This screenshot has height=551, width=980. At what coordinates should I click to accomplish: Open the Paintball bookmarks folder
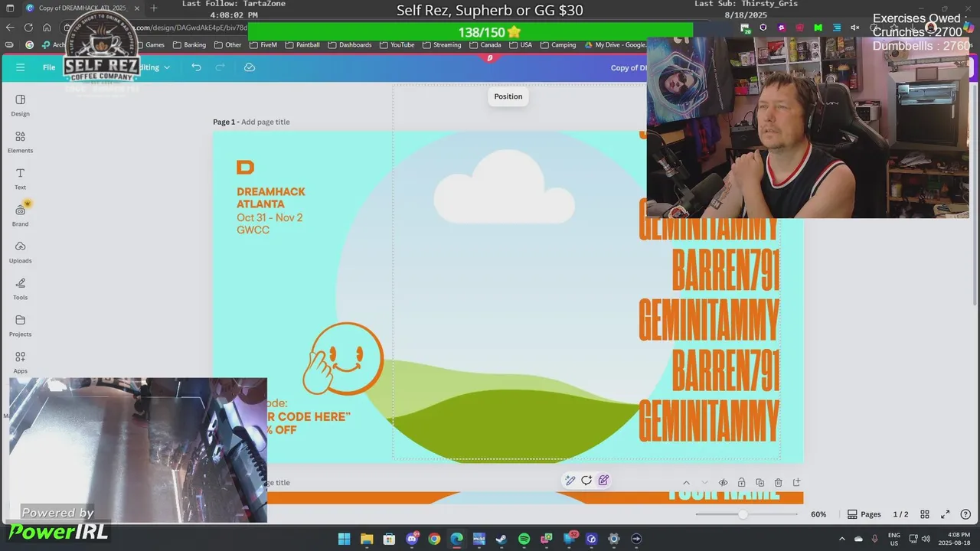tap(302, 45)
